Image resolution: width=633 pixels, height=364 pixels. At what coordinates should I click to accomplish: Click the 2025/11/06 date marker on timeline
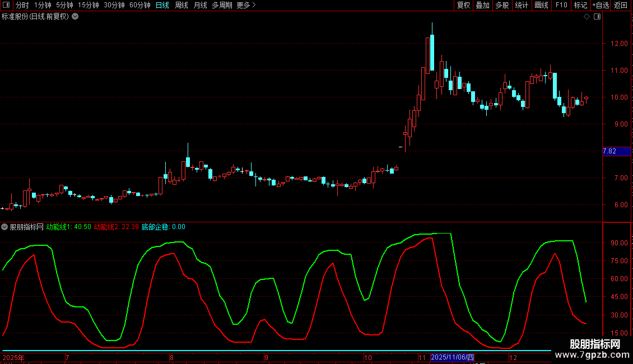coord(452,357)
